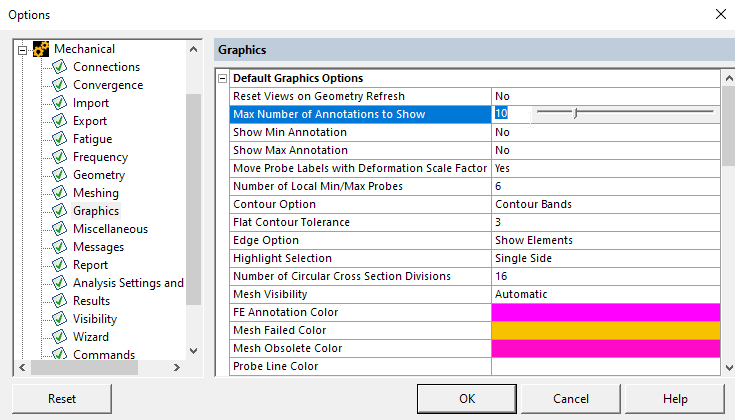Screen dimensions: 735x420
Task: Click the checkmark icon beside Visibility
Action: pos(59,319)
